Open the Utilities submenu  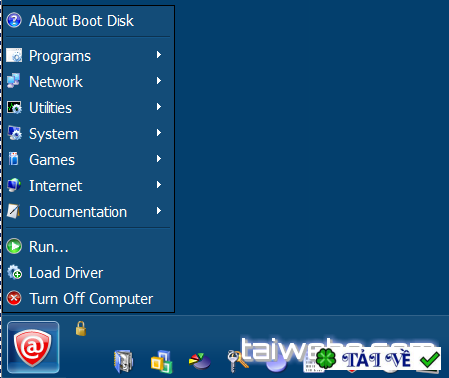point(88,107)
